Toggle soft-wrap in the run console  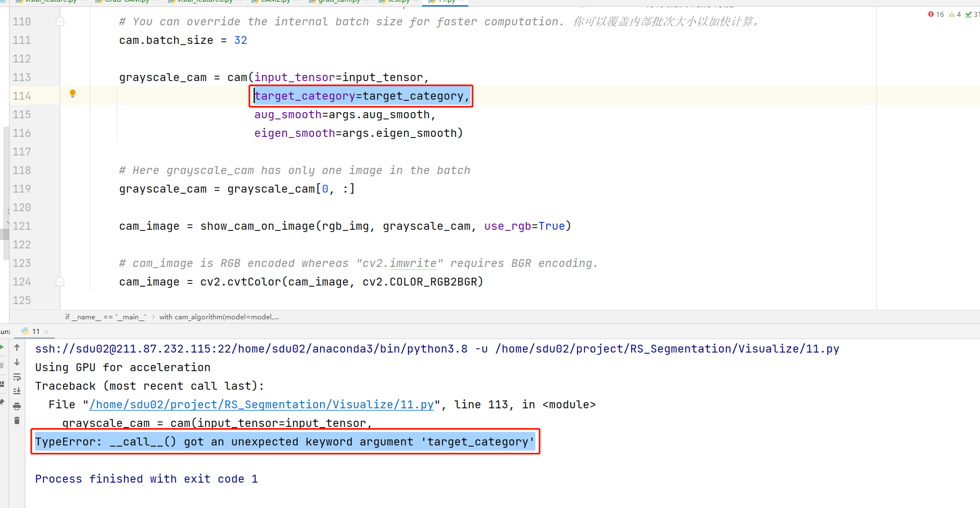(17, 377)
